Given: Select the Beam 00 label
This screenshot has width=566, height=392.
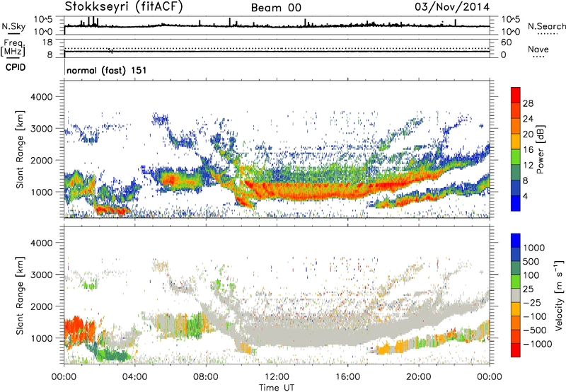Looking at the screenshot, I should point(276,8).
